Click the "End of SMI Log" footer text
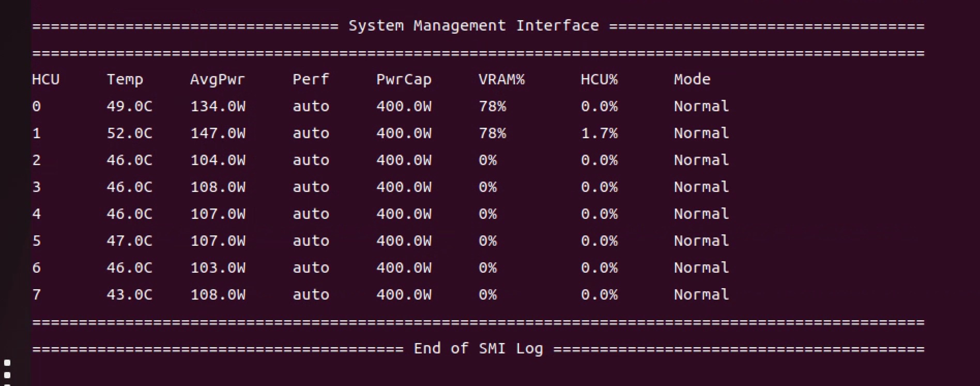The width and height of the screenshot is (980, 386). 478,348
